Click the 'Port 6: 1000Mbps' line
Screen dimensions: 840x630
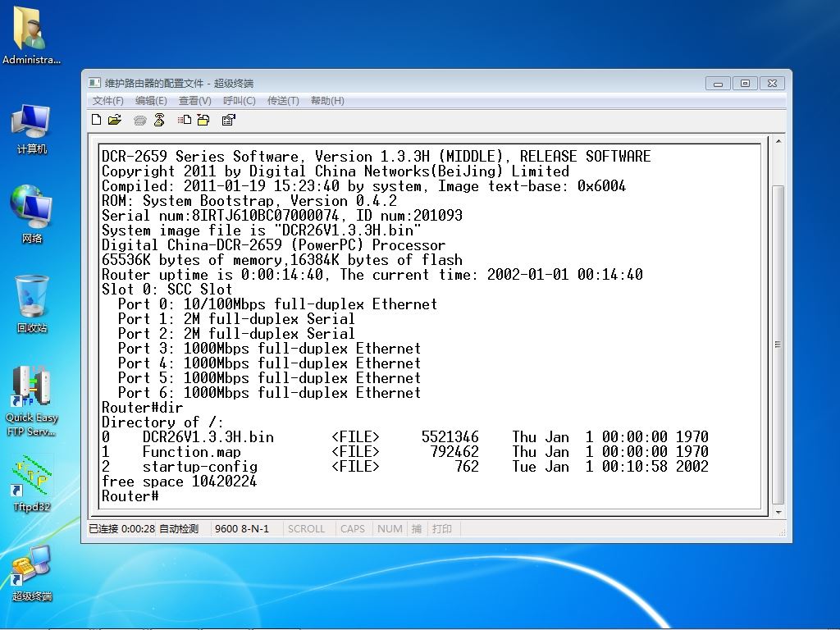click(x=269, y=393)
